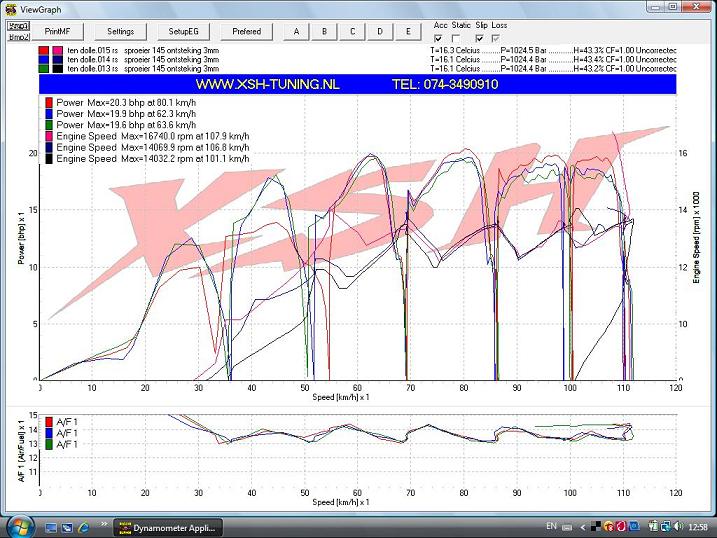Click the red A/F 1 legend marker
The width and height of the screenshot is (717, 538).
(49, 422)
